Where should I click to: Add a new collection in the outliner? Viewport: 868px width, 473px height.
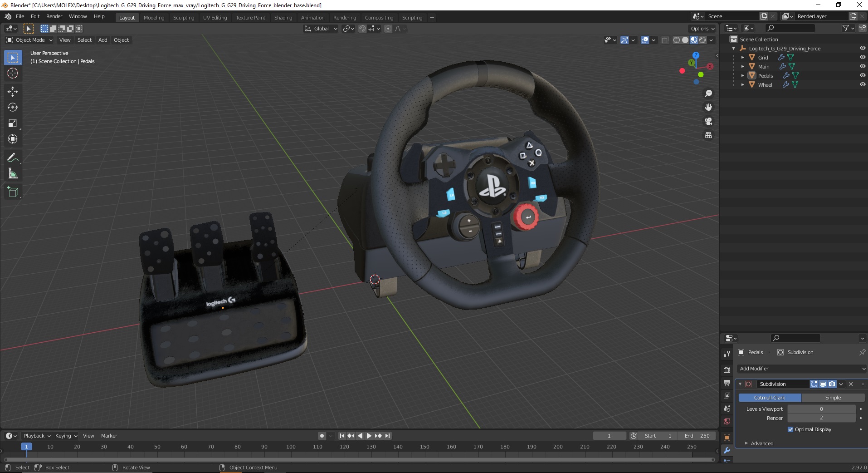pos(862,28)
